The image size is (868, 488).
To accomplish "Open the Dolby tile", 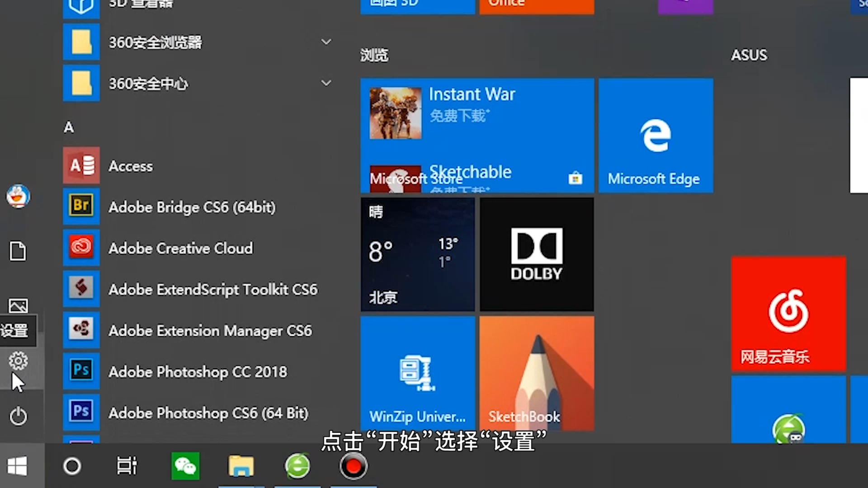I will point(537,254).
